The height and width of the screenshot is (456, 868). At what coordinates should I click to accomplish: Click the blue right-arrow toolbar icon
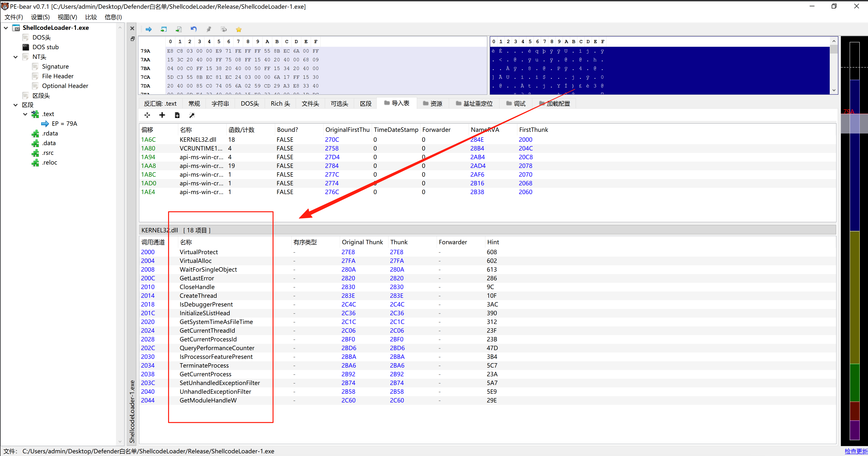148,29
